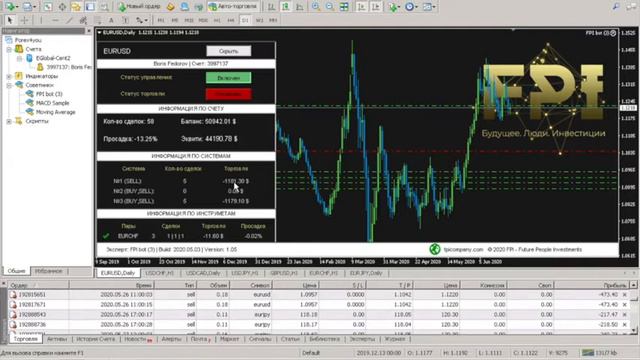Image resolution: width=640 pixels, height=360 pixels.
Task: Switch to Избранное navigator tab
Action: [x=48, y=271]
